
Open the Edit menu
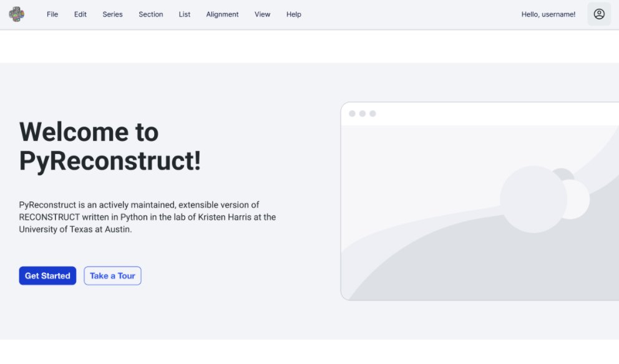[80, 14]
